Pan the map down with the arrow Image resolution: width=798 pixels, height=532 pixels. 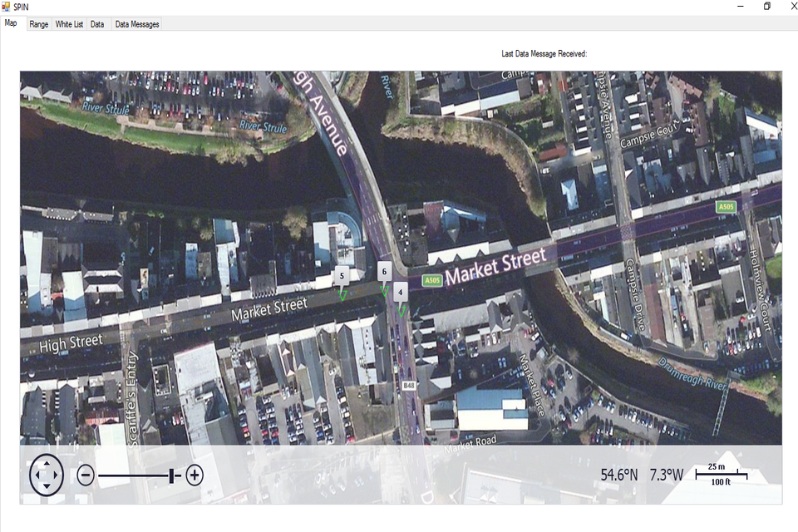click(x=47, y=488)
